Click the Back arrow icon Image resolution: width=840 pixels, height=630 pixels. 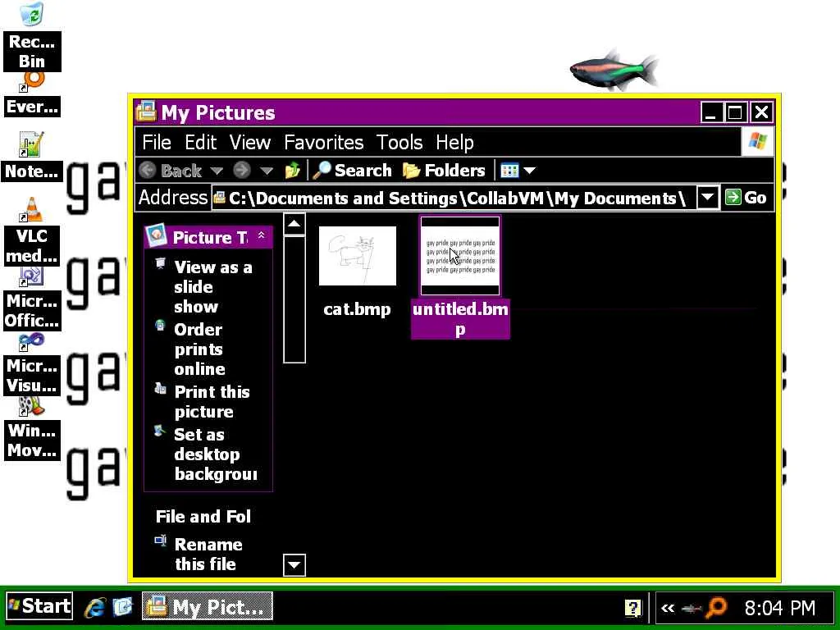148,171
